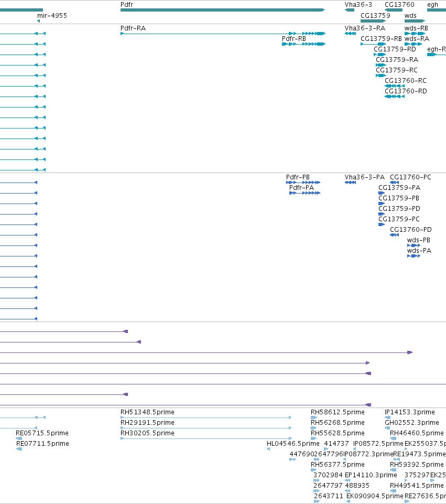This screenshot has height=504, width=446.
Task: Open the RE07711.5prime cDNA label
Action: coord(42,444)
